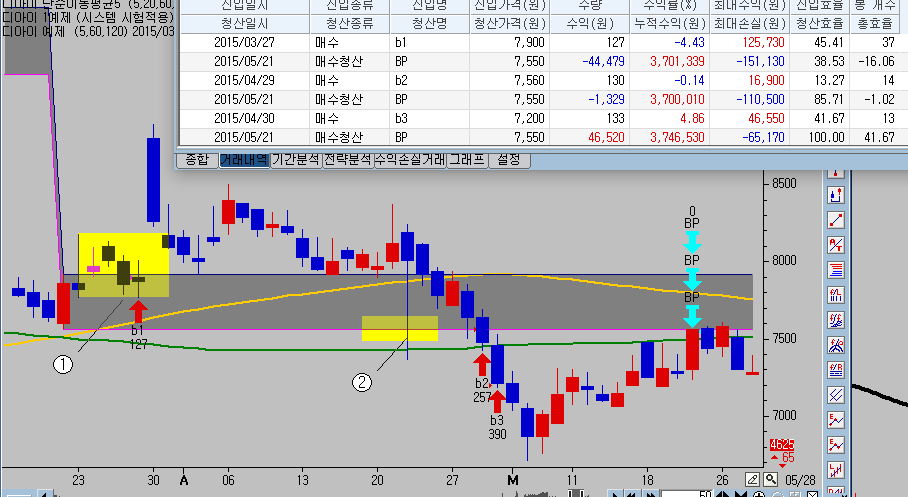This screenshot has height=497, width=908.
Task: Click the pencil edit icon under the chart
Action: [752, 480]
